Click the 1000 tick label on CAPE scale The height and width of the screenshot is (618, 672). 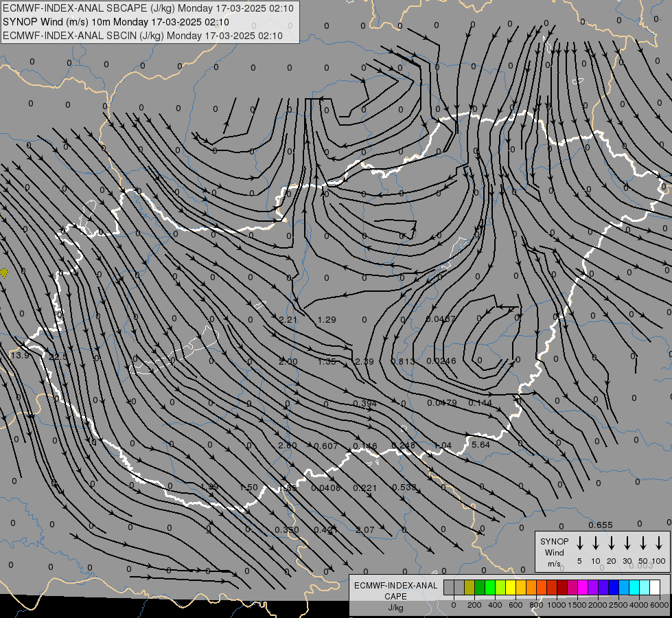point(557,605)
